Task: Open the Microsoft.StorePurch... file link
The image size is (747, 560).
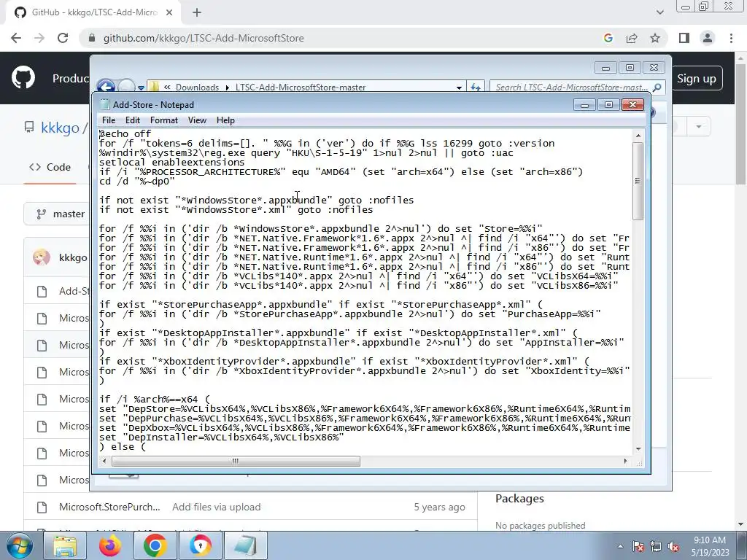Action: point(109,507)
